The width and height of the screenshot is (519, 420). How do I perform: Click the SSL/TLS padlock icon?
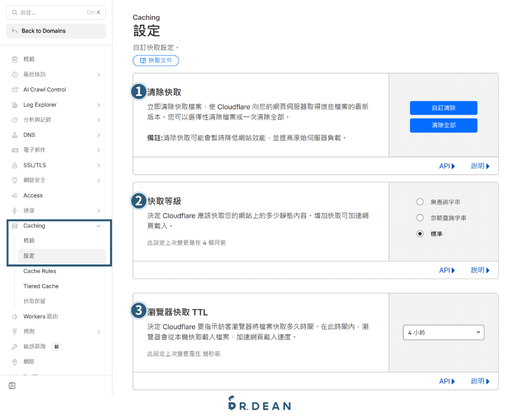[x=15, y=165]
